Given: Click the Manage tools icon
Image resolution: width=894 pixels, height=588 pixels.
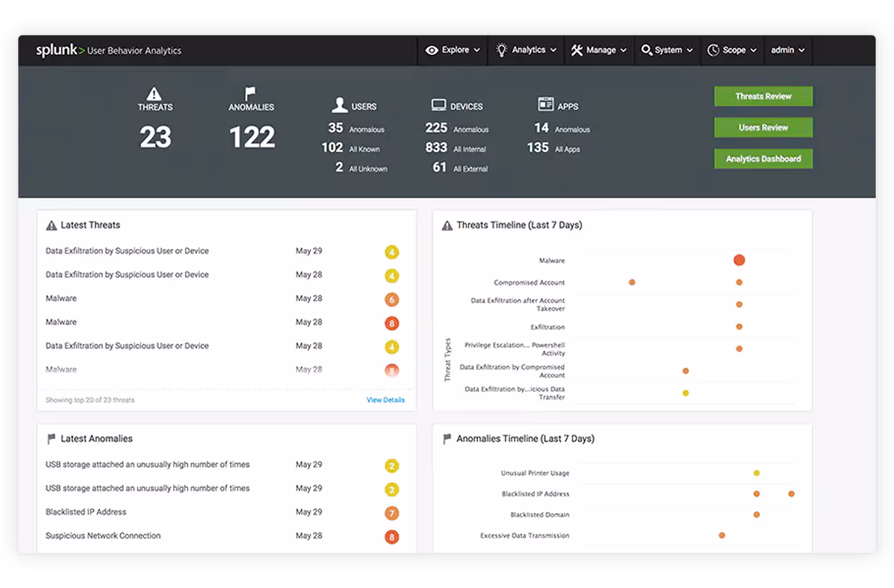Looking at the screenshot, I should (x=577, y=51).
